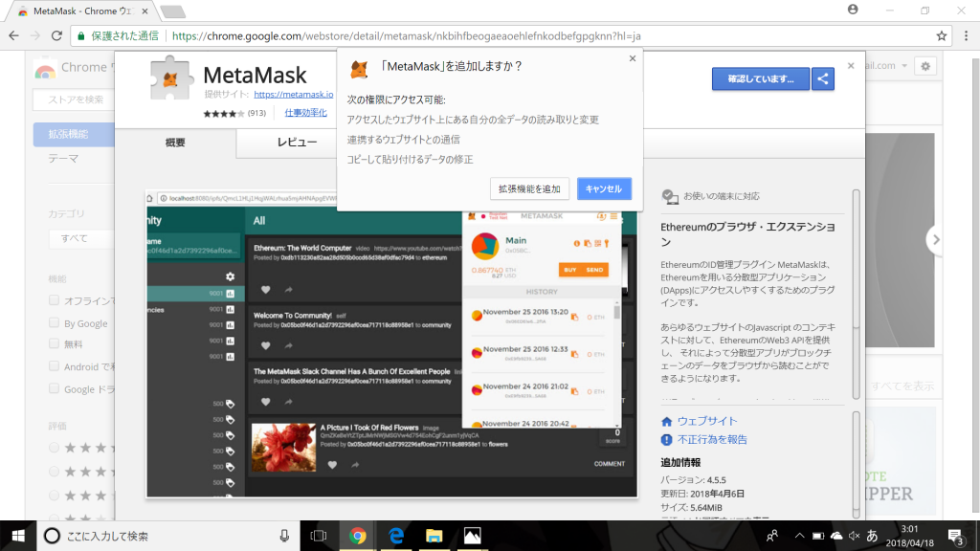This screenshot has height=551, width=980.
Task: Open the ウェブサイト link
Action: (707, 421)
